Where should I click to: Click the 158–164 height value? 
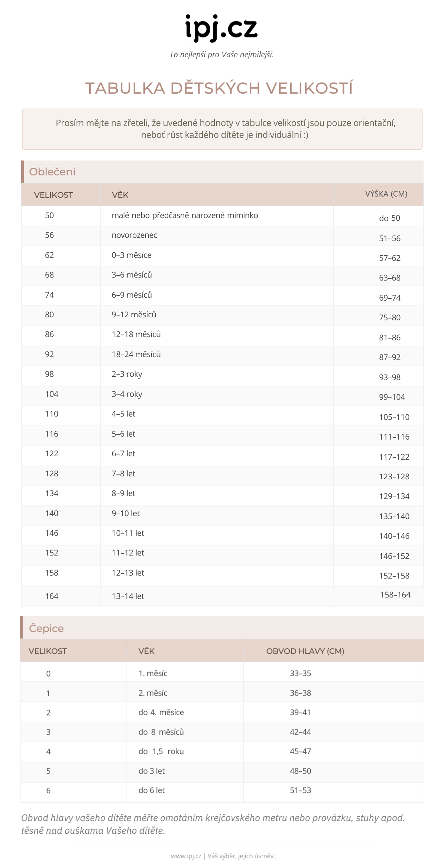click(395, 595)
